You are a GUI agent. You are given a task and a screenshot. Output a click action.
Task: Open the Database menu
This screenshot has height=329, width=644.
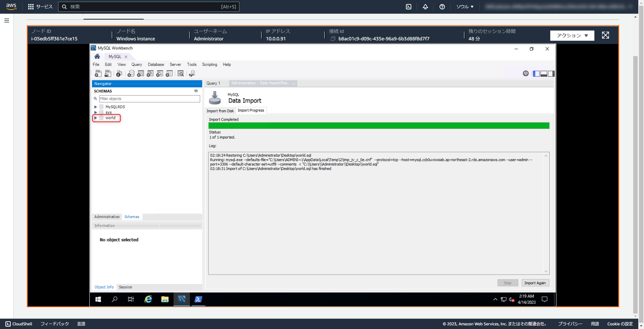click(156, 65)
